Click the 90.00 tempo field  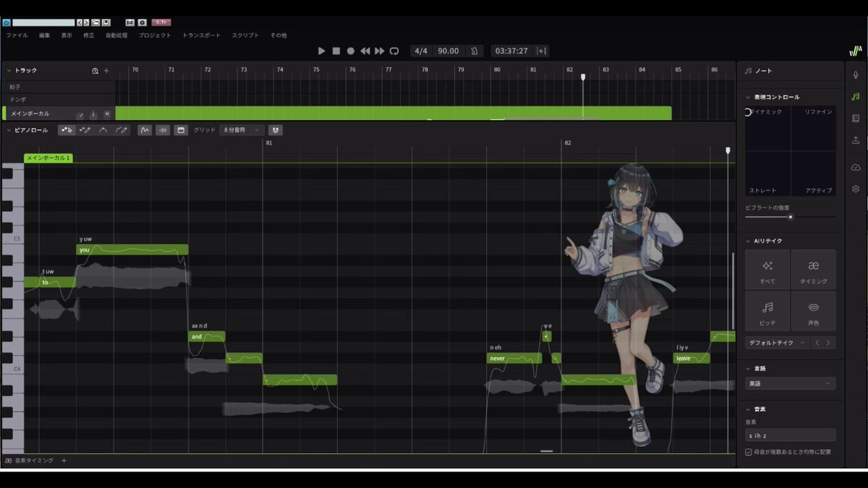448,51
